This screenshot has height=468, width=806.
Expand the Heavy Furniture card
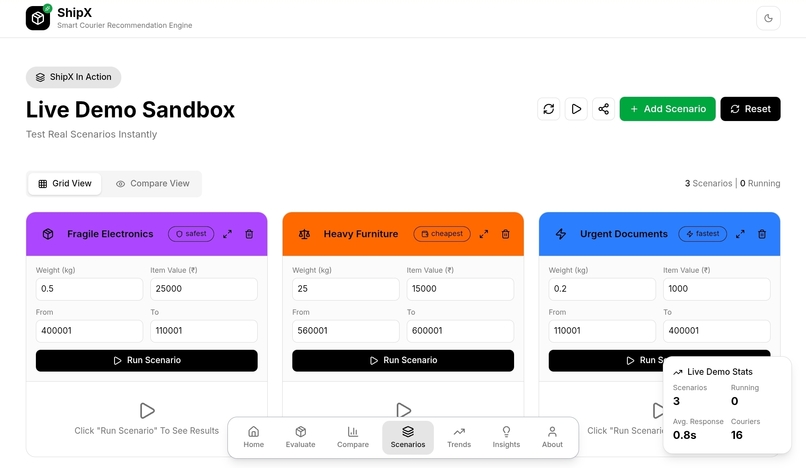pos(484,234)
